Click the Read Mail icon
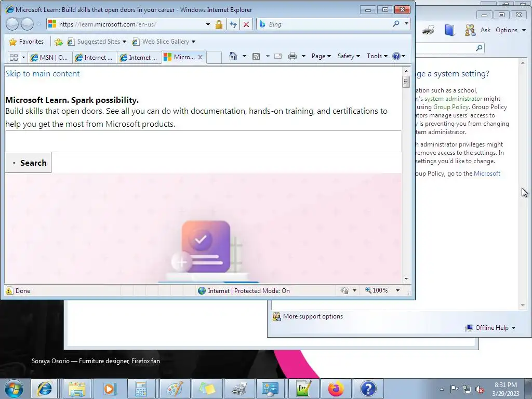Viewport: 532px width, 399px height. (x=278, y=56)
